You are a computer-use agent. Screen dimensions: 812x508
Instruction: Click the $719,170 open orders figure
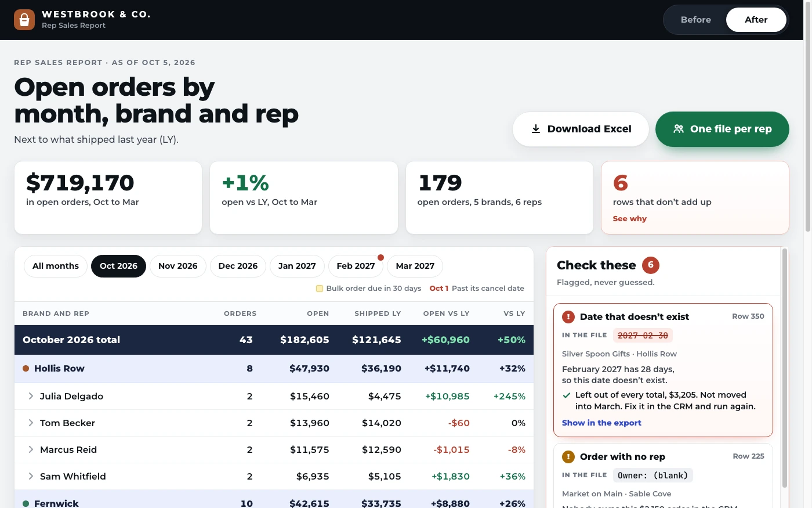pos(80,183)
